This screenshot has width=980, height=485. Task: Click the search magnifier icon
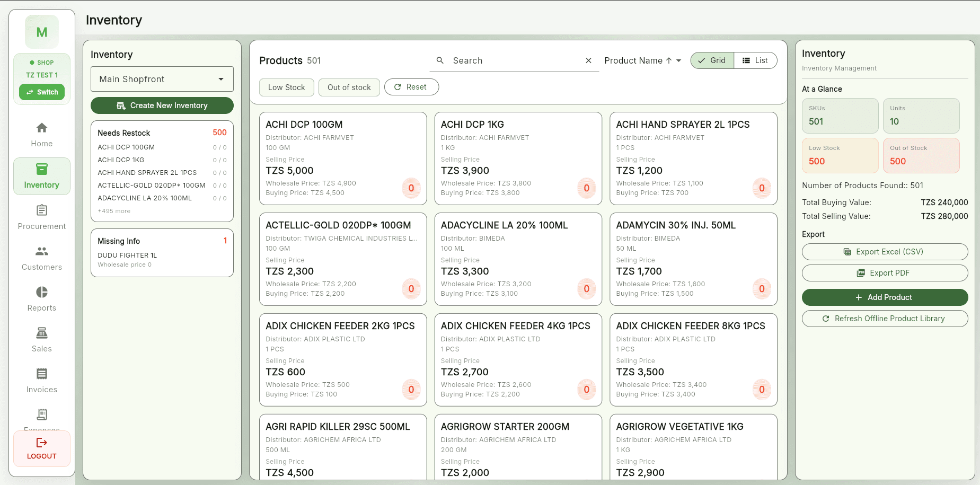[440, 60]
